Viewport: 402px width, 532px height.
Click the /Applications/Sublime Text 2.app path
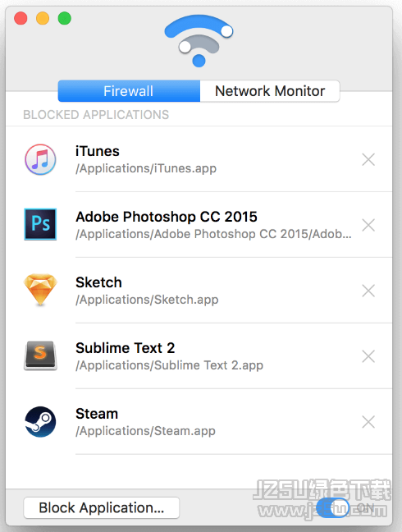click(170, 365)
